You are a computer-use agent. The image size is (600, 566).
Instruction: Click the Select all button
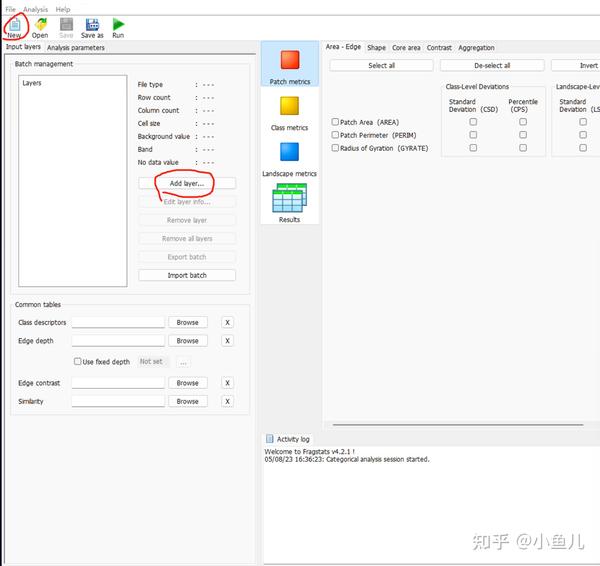point(382,65)
